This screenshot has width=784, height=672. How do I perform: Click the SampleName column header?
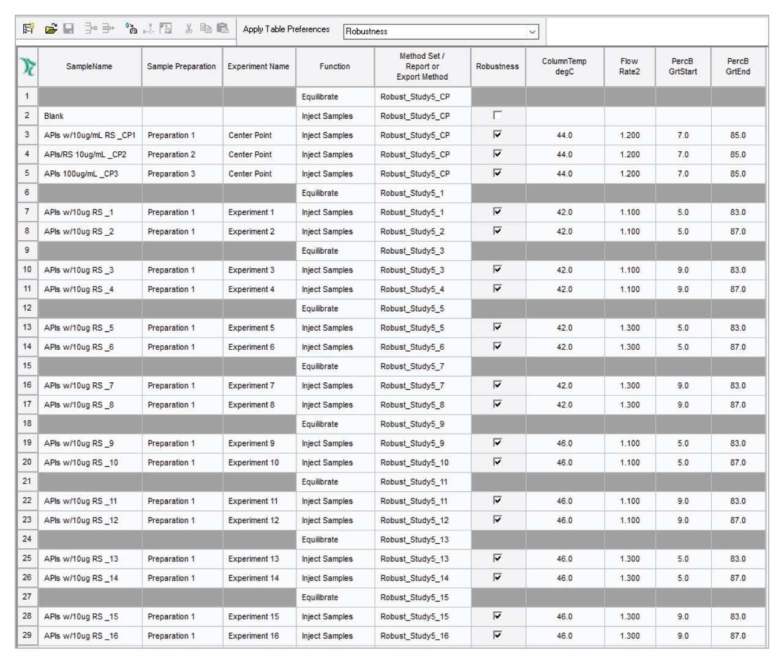click(89, 66)
